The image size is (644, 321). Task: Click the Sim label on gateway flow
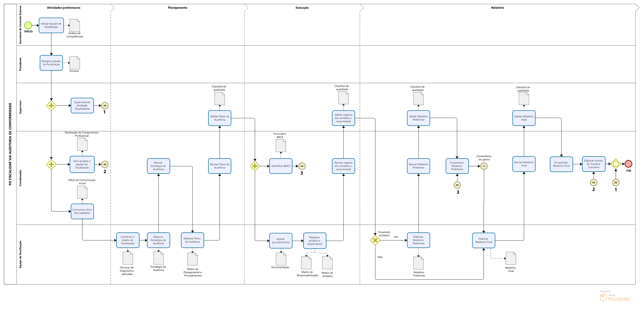(396, 237)
